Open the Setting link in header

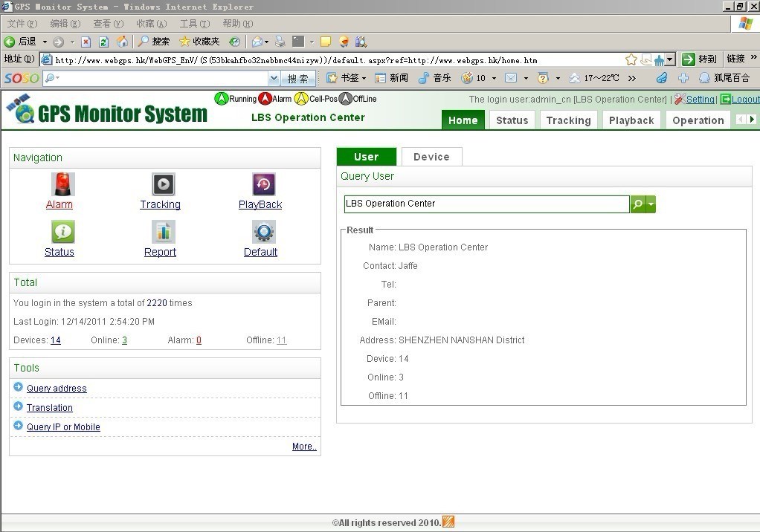(x=700, y=100)
